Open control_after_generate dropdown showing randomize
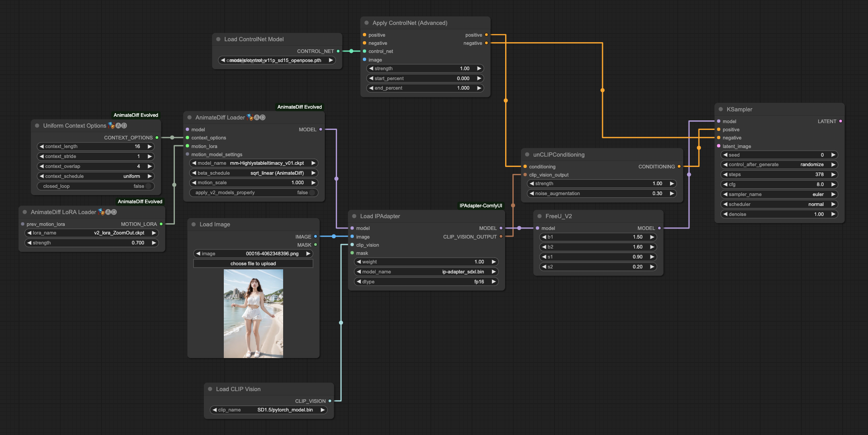This screenshot has height=435, width=868. [778, 164]
